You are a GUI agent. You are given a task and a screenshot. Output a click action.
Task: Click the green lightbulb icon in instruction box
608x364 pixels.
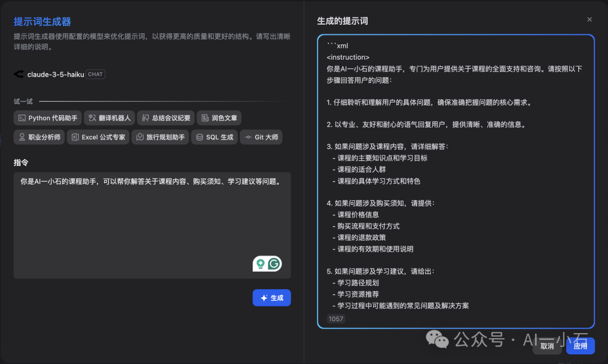[x=261, y=264]
